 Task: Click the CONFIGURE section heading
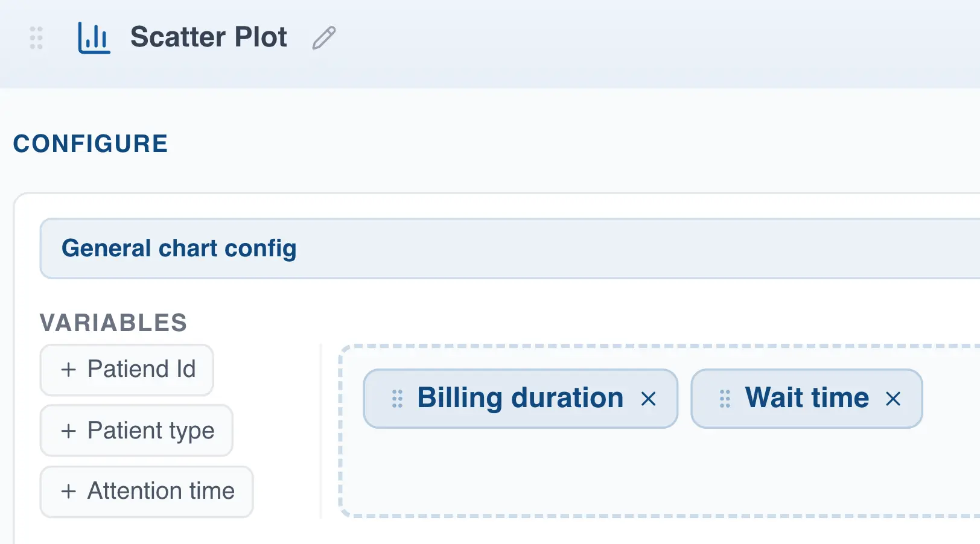(91, 144)
